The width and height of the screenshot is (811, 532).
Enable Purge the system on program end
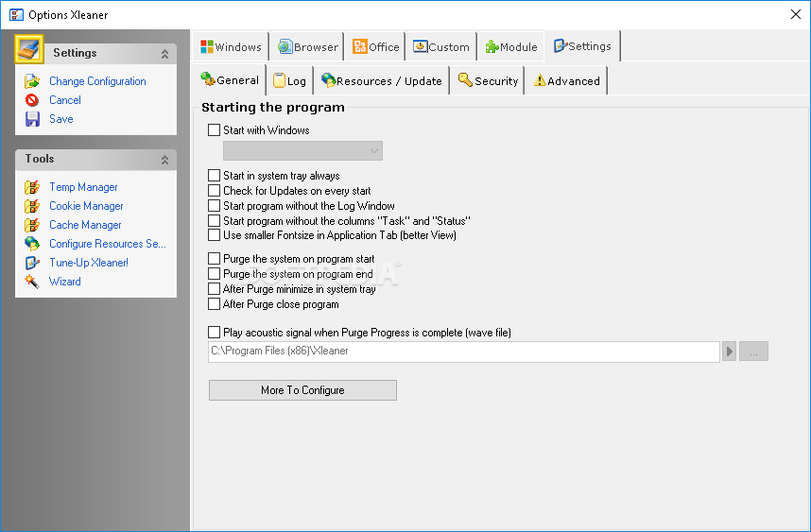(215, 273)
